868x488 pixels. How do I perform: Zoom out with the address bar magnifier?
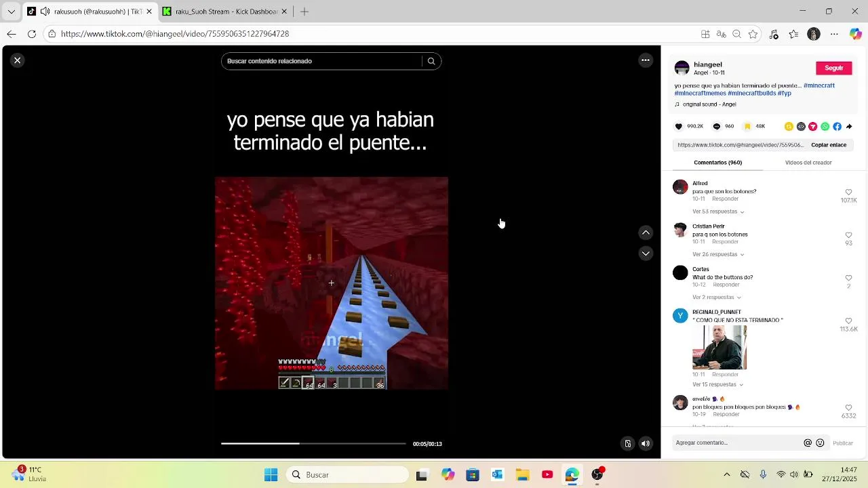pyautogui.click(x=736, y=34)
